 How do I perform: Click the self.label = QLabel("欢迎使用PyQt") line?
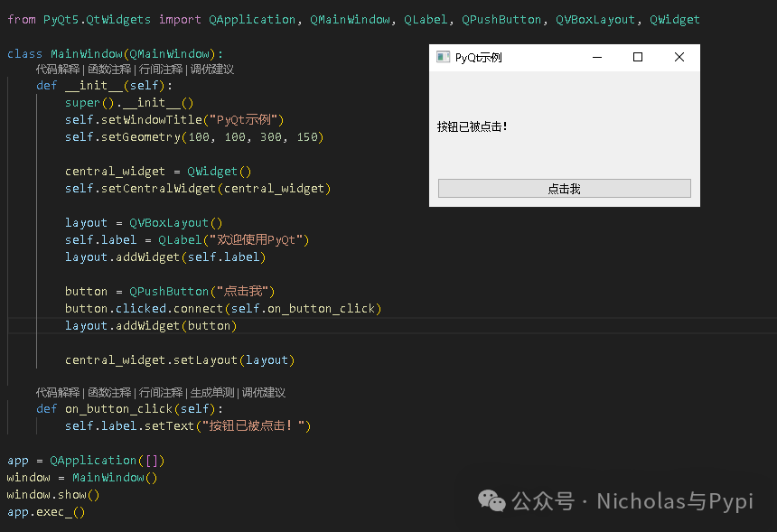click(187, 240)
